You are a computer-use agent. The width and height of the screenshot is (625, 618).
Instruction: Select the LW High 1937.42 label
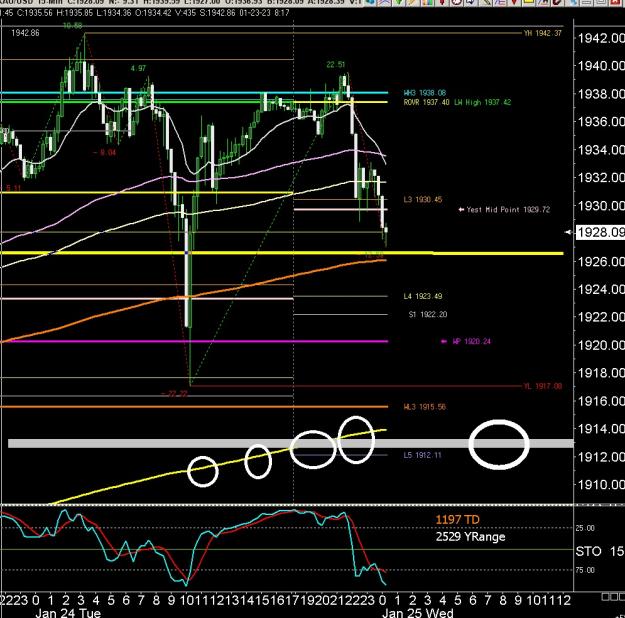482,102
